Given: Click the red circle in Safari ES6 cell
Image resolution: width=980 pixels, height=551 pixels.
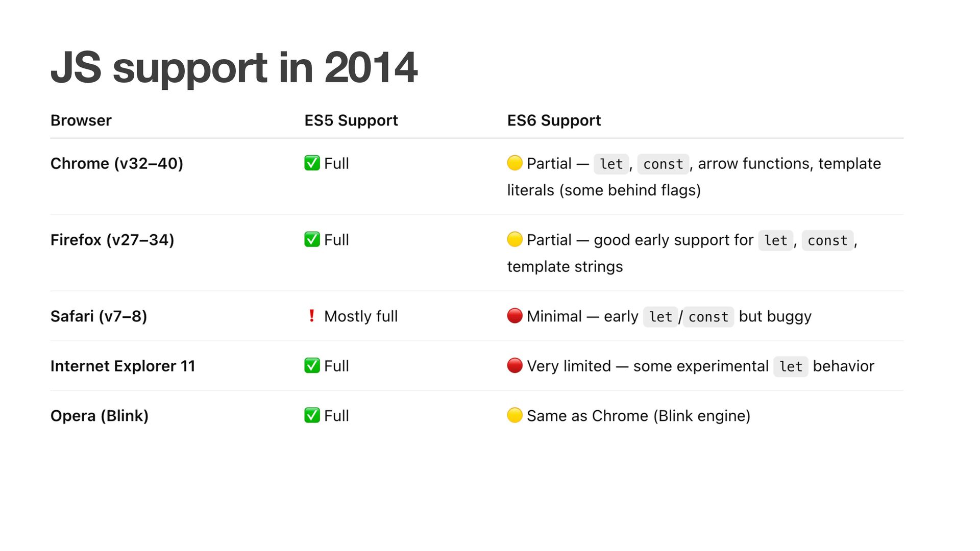Looking at the screenshot, I should coord(514,316).
